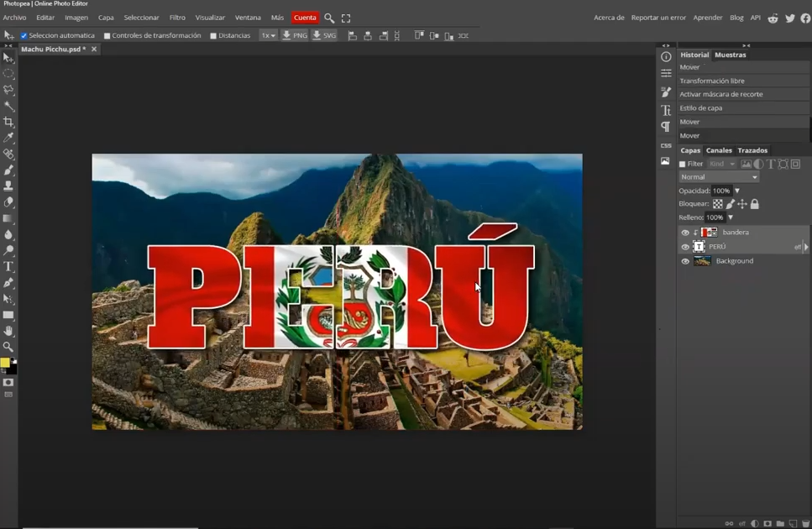Open the Normal blend mode dropdown
This screenshot has width=812, height=529.
pos(719,177)
